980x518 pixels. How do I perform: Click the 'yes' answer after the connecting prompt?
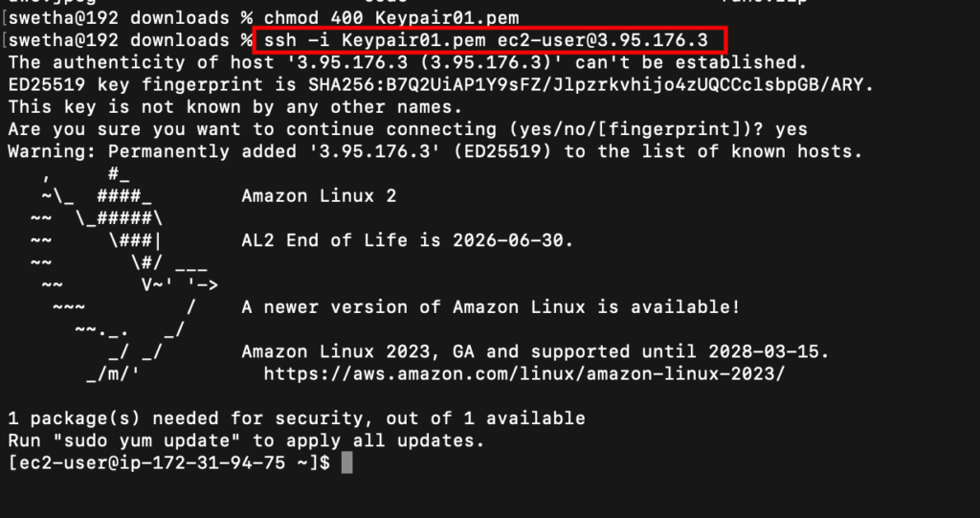click(791, 130)
